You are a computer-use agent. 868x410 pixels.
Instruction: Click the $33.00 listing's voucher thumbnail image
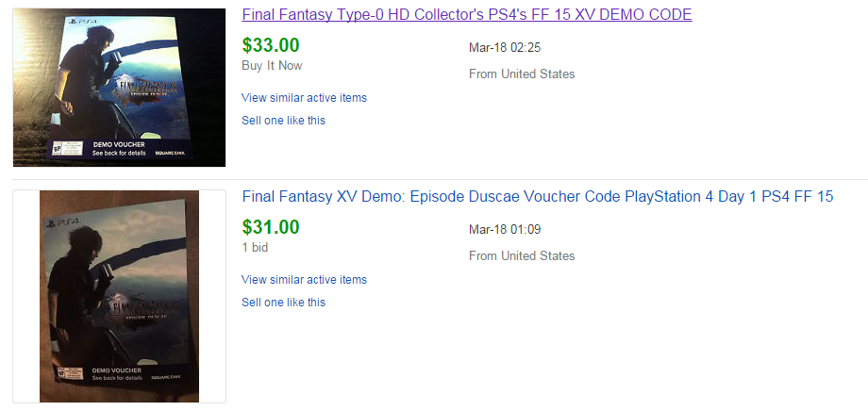click(119, 88)
